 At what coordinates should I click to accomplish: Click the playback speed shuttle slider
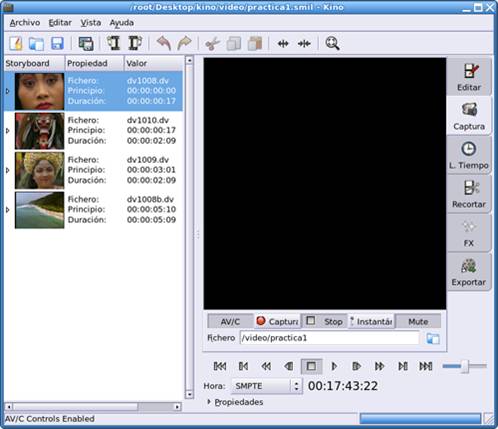[465, 366]
